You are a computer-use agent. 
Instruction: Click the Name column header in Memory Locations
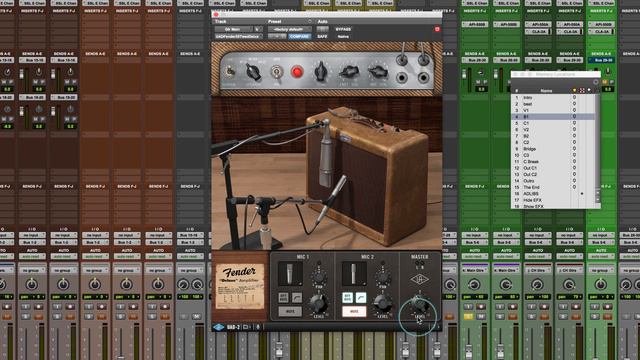546,91
